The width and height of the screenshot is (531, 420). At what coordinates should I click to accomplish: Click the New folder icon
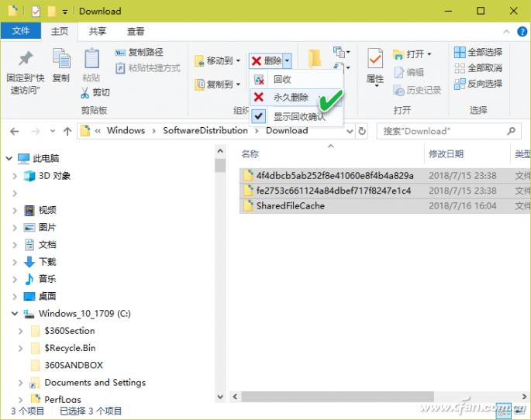point(315,58)
